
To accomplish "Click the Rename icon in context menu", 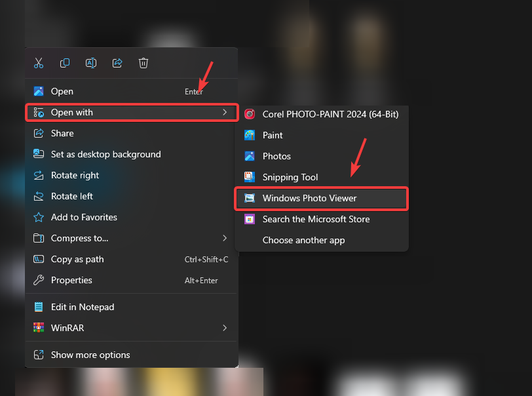I will coord(91,63).
